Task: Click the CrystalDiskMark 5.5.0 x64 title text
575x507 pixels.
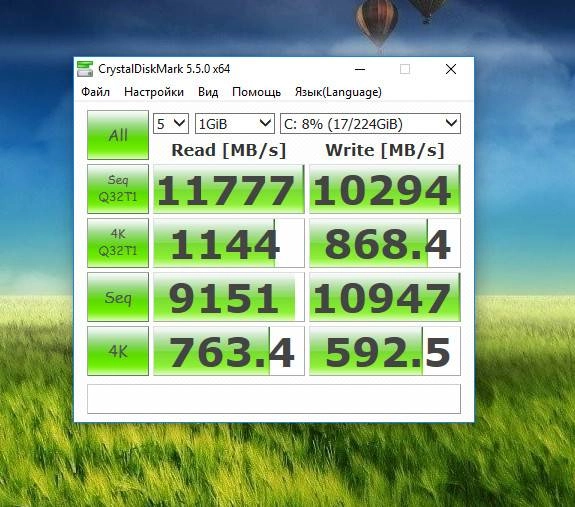Action: (164, 69)
